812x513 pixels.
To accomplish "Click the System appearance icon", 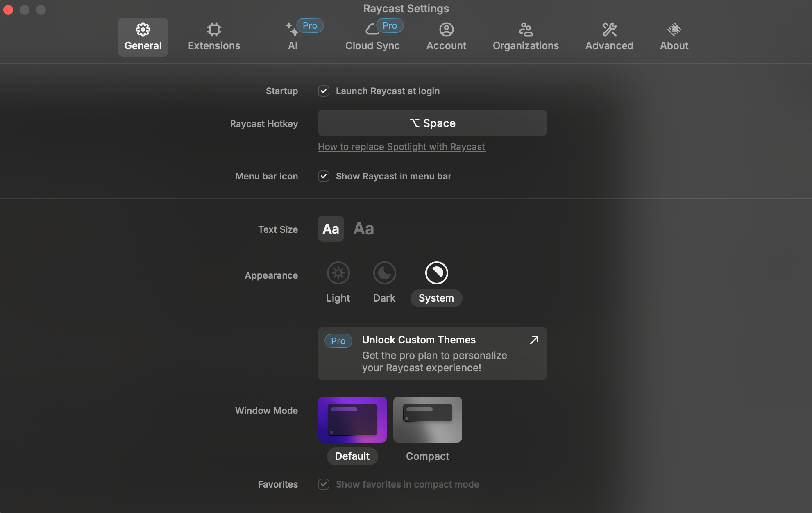I will (436, 273).
